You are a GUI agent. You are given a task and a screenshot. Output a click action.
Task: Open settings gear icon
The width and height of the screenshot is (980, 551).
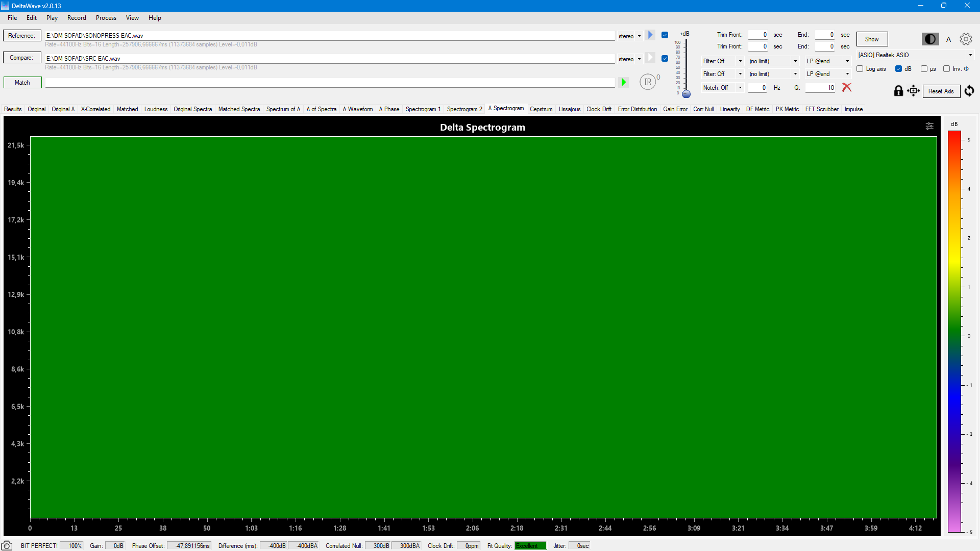(966, 39)
